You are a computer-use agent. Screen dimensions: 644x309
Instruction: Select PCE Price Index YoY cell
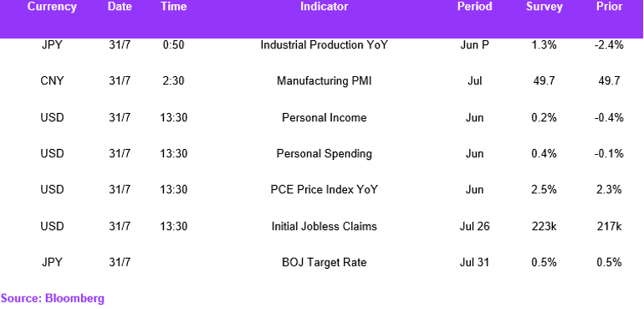324,190
